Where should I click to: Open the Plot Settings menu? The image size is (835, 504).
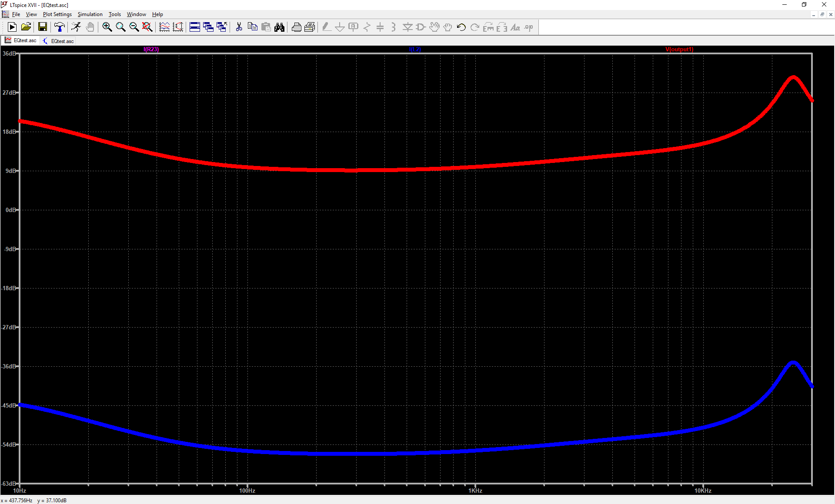pos(57,14)
